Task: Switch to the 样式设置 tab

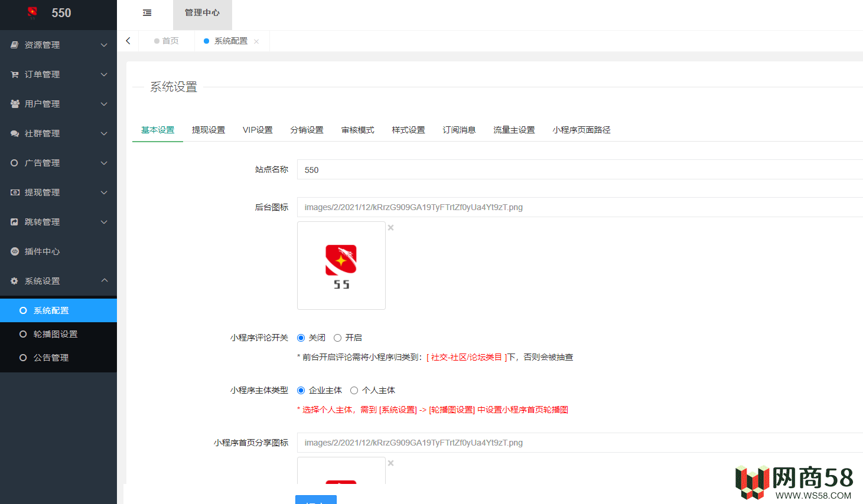Action: click(x=409, y=130)
